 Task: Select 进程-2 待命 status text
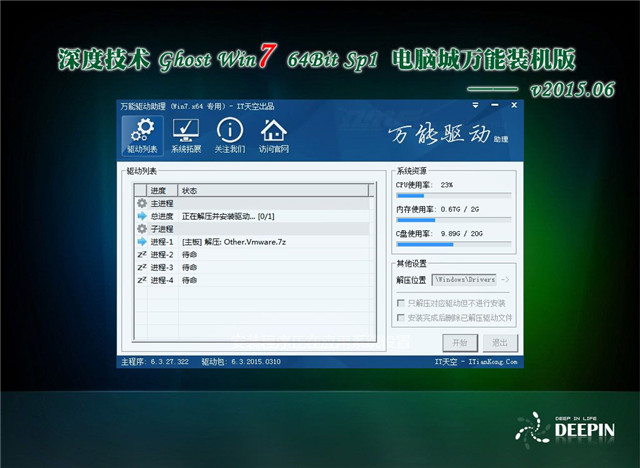point(189,255)
